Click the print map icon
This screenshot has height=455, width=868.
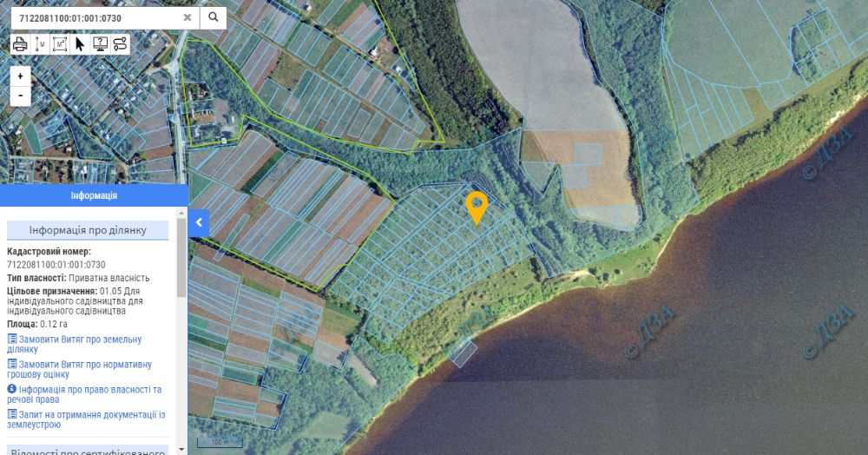(x=20, y=44)
